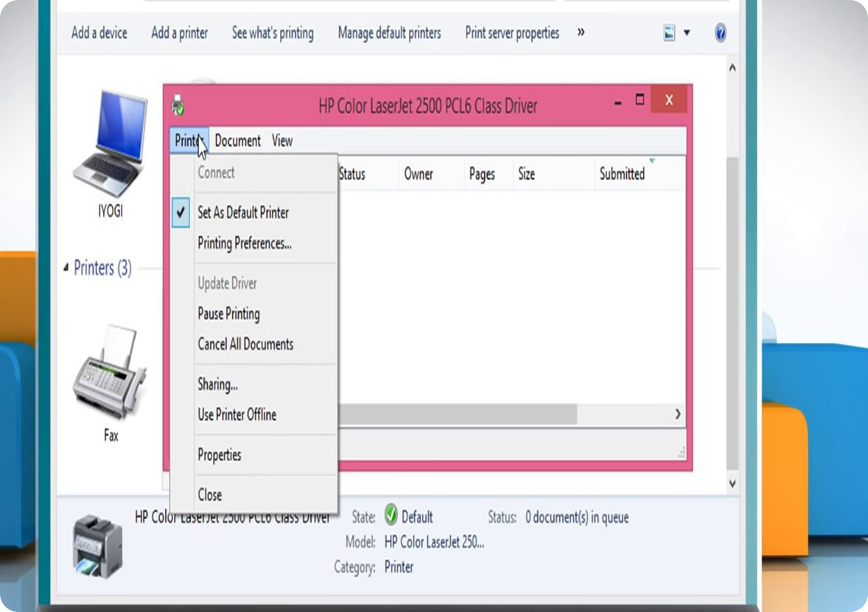Viewport: 868px width, 612px height.
Task: Open the IYOGI laptop device icon
Action: pyautogui.click(x=111, y=144)
